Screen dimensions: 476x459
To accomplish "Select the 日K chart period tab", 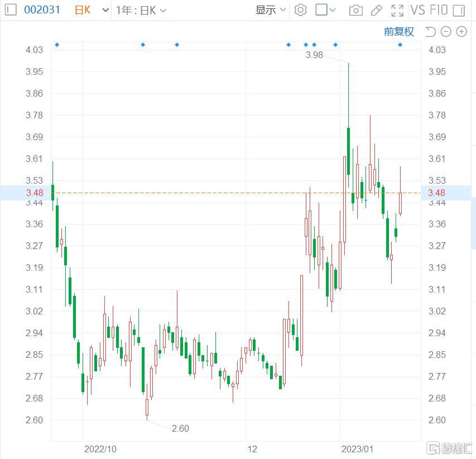I will coord(83,10).
